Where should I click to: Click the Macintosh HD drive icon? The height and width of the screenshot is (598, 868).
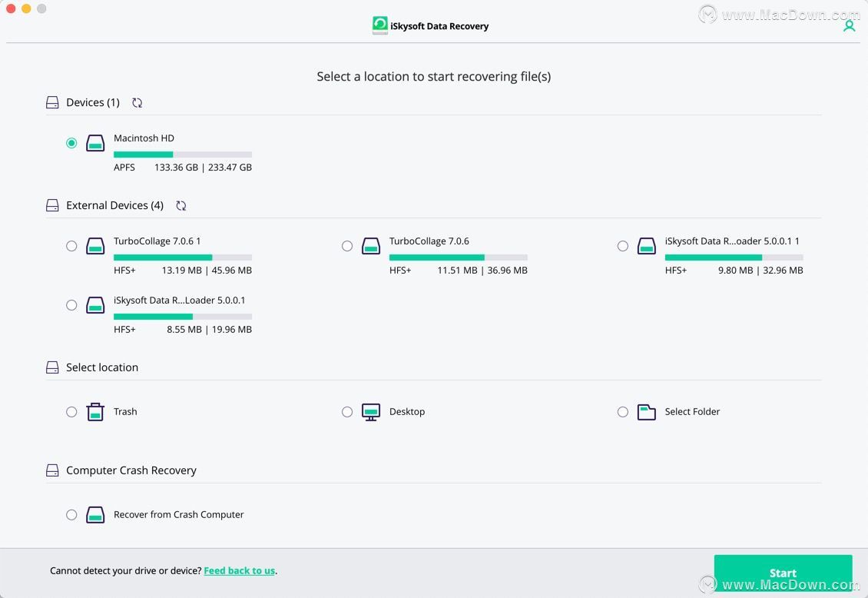tap(95, 143)
